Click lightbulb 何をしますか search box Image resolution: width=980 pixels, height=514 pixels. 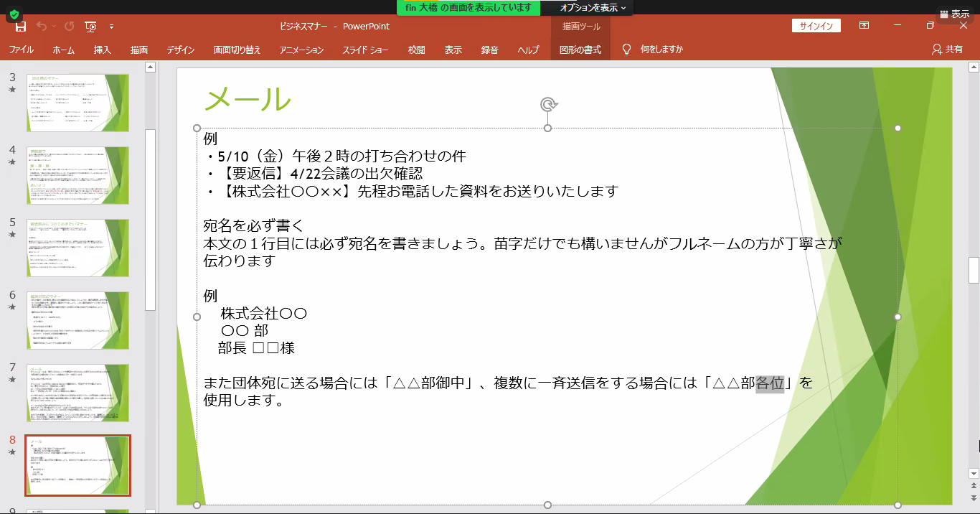coord(652,50)
